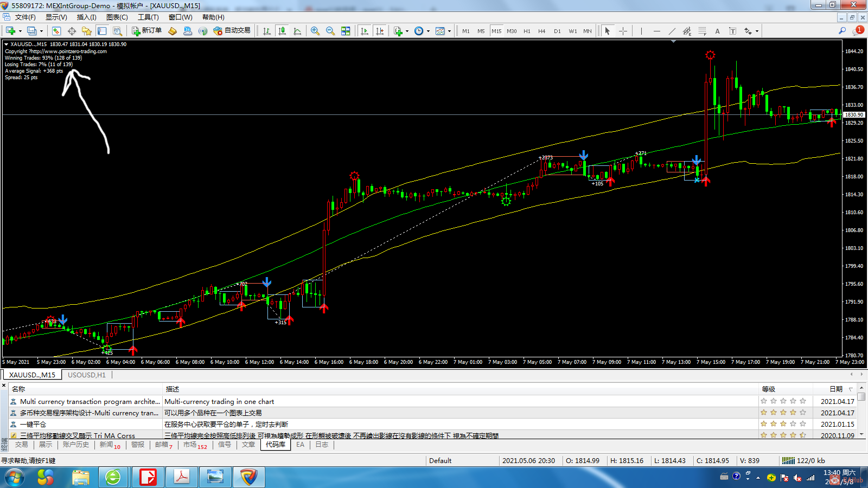Switch timeframe to MN

tap(588, 31)
